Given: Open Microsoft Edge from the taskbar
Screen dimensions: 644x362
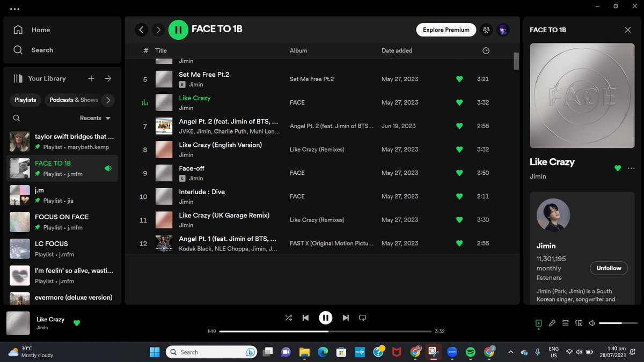Looking at the screenshot, I should click(323, 352).
